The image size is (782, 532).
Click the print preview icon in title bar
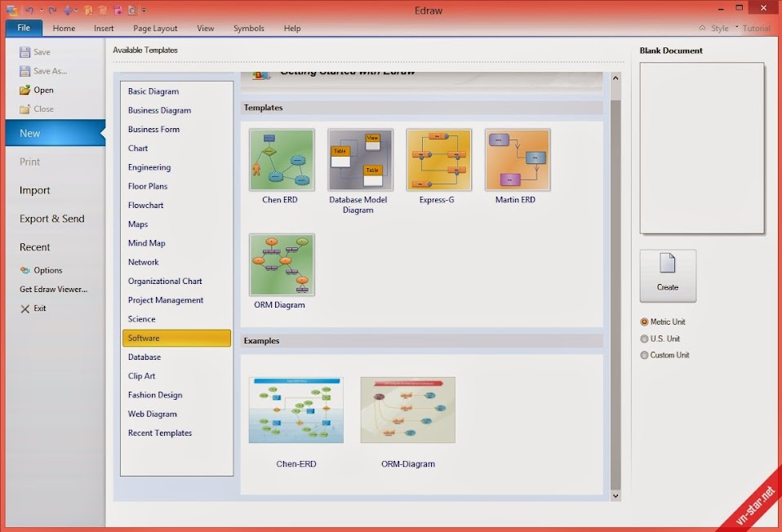pos(132,10)
